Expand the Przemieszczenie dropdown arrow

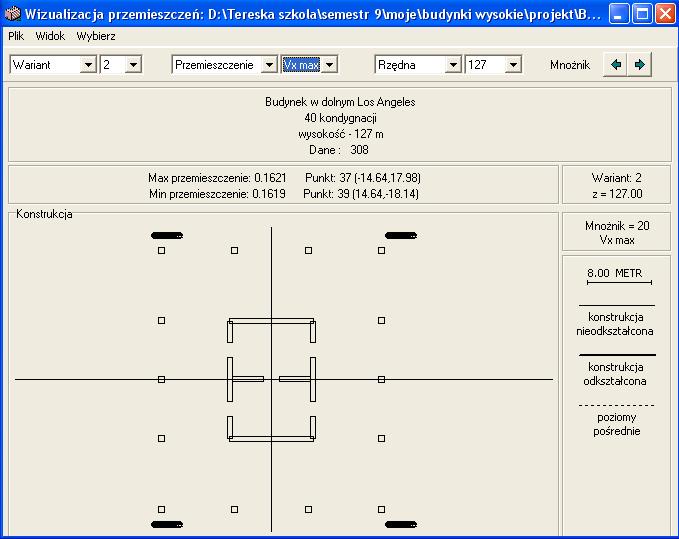(269, 65)
